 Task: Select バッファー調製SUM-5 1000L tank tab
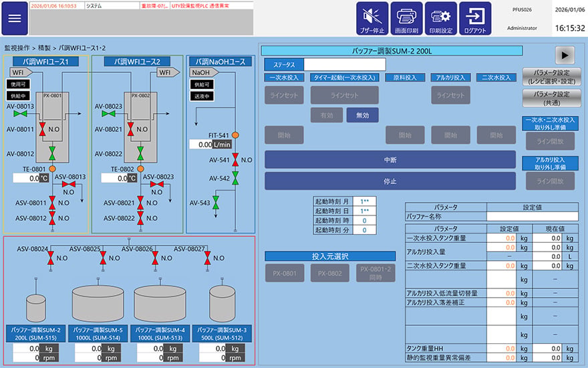coord(98,334)
